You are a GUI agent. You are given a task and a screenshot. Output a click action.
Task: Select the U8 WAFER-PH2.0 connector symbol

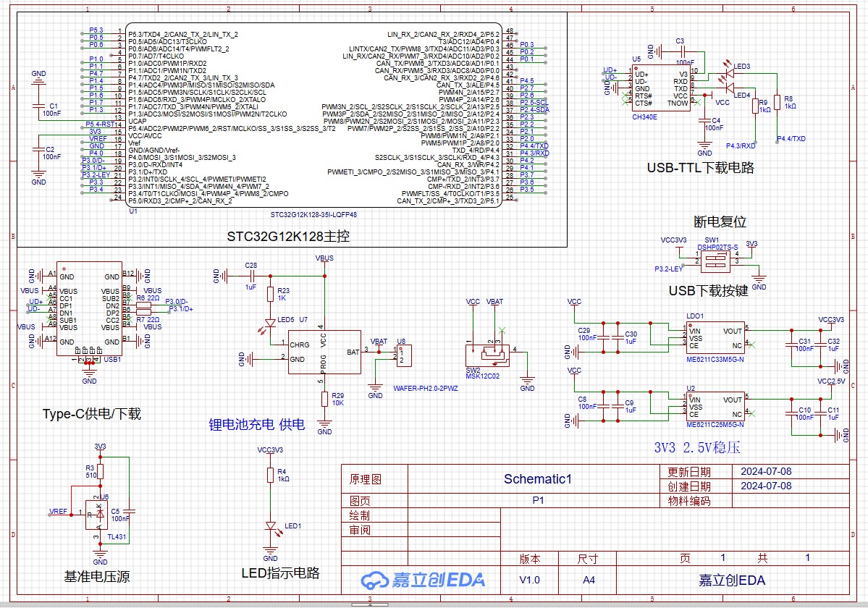404,356
